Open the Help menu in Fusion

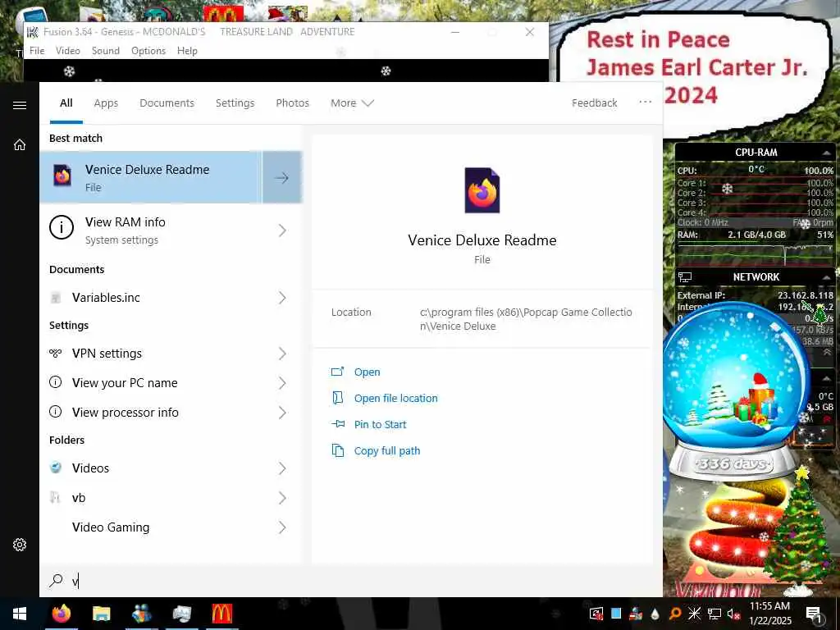click(188, 51)
